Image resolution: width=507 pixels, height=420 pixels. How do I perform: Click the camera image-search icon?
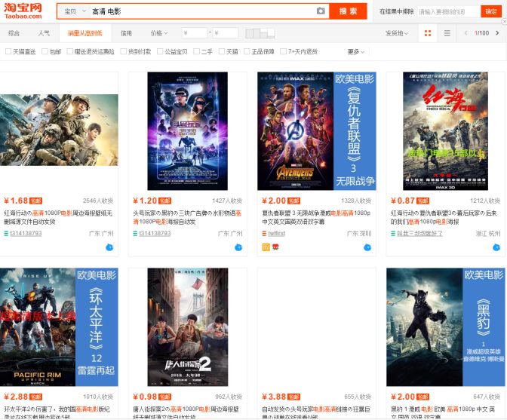[321, 11]
